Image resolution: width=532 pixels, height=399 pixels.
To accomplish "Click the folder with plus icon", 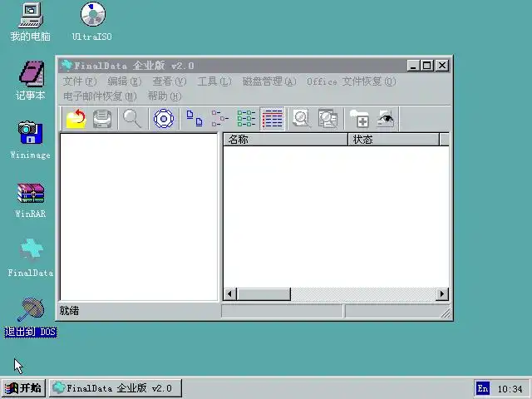I will [359, 118].
